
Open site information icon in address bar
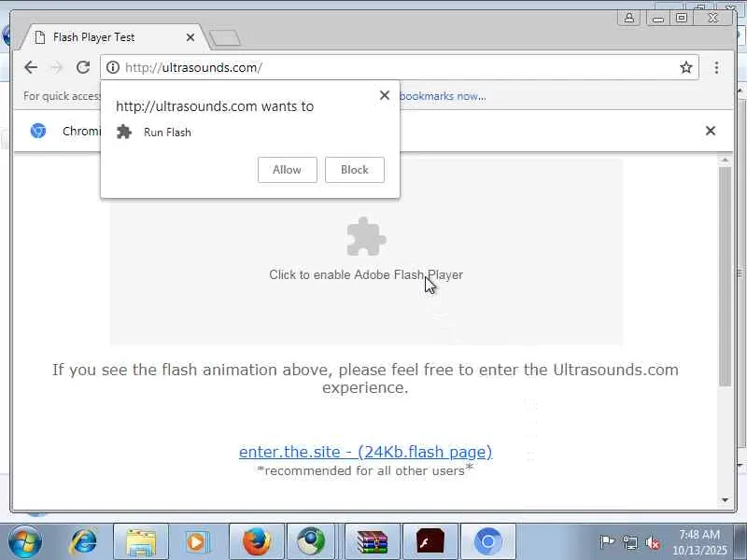(113, 67)
